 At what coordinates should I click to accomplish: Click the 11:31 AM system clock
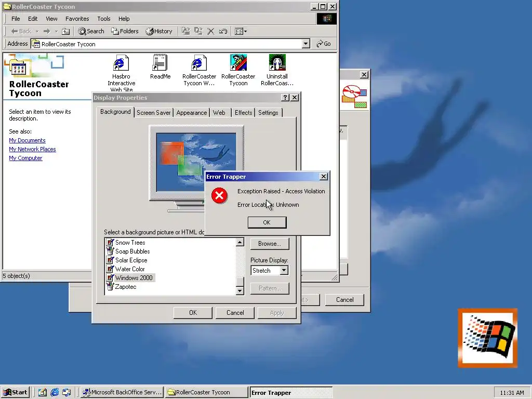coord(512,393)
